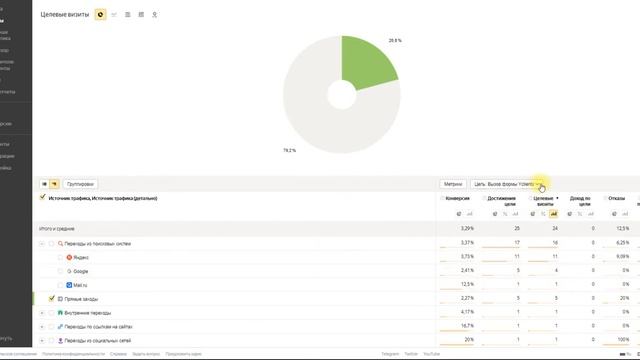Open the Метрики settings button

tap(453, 184)
